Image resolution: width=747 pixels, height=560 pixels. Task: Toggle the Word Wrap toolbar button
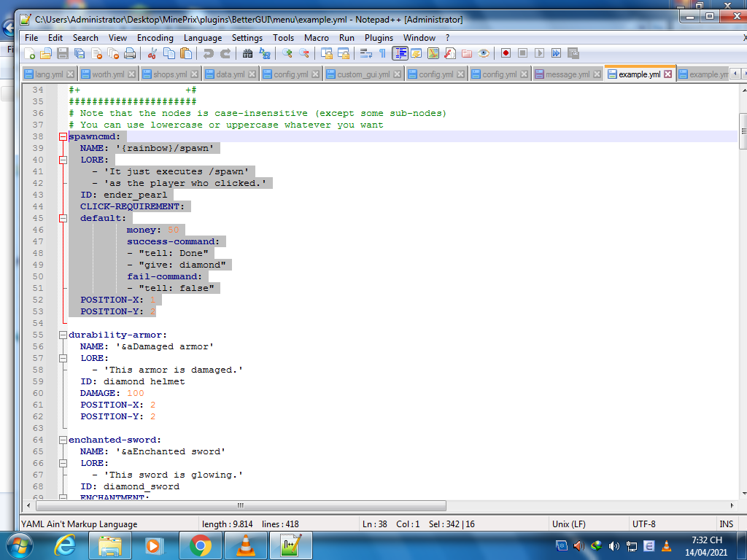[x=365, y=53]
